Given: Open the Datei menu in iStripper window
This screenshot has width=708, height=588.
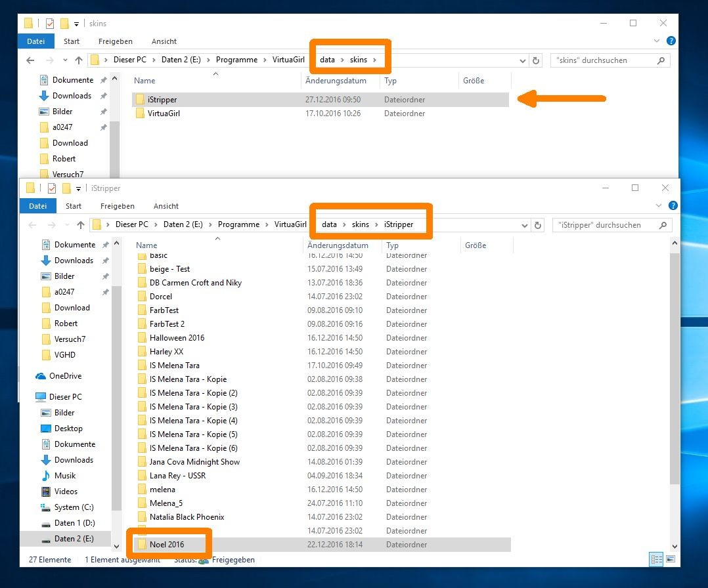Looking at the screenshot, I should pyautogui.click(x=38, y=206).
